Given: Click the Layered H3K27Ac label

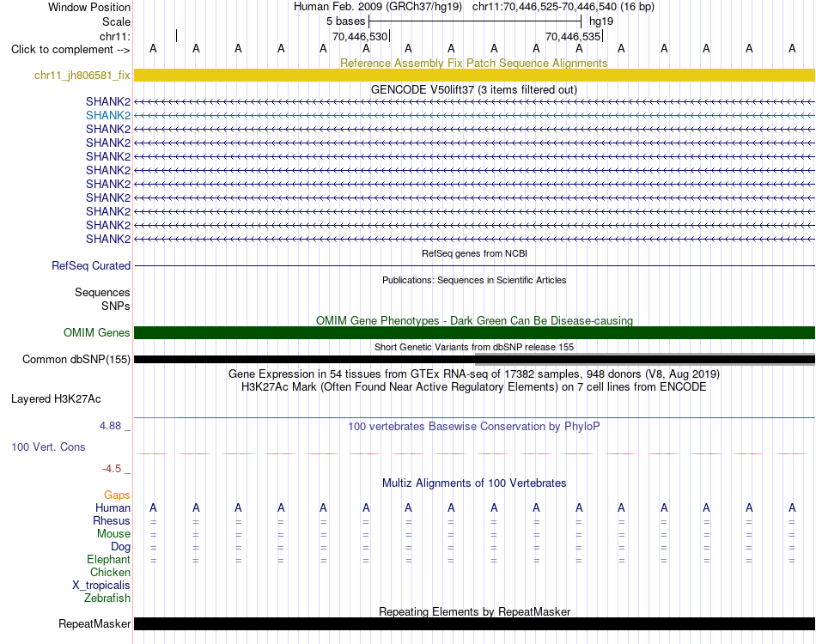Looking at the screenshot, I should pyautogui.click(x=56, y=399).
